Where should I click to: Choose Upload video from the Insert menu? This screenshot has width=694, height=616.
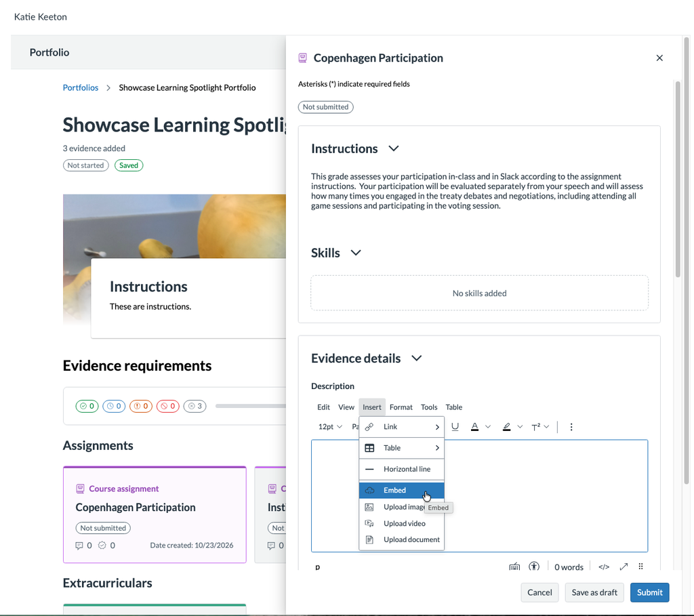401,524
